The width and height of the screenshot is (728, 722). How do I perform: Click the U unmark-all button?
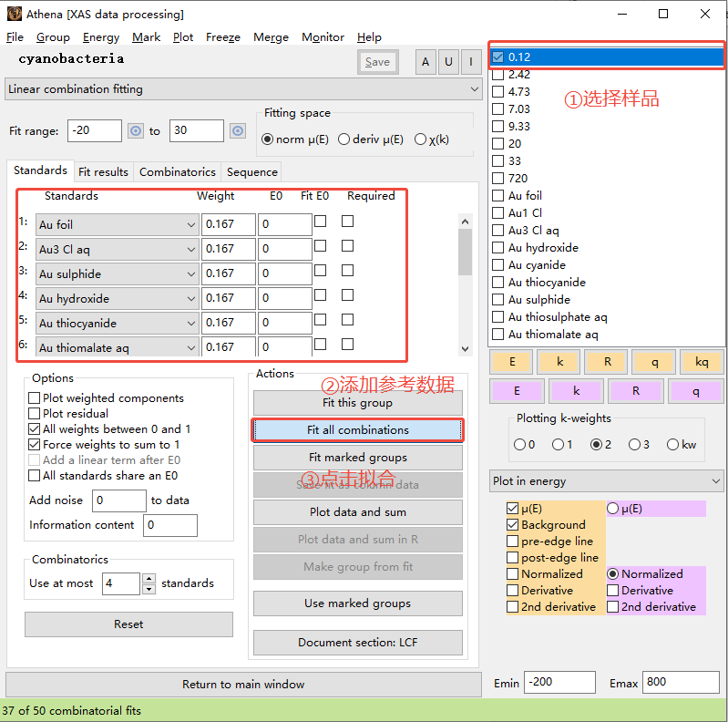point(448,62)
